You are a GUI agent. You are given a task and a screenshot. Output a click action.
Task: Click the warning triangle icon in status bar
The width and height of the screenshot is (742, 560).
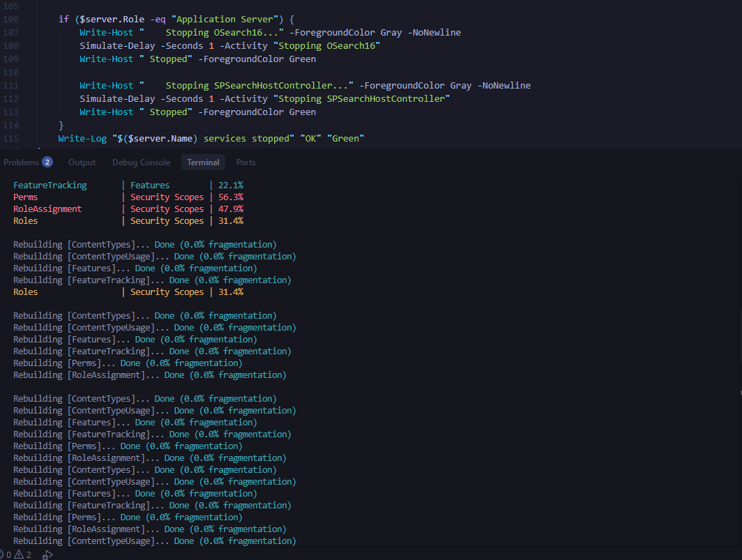[x=19, y=554]
